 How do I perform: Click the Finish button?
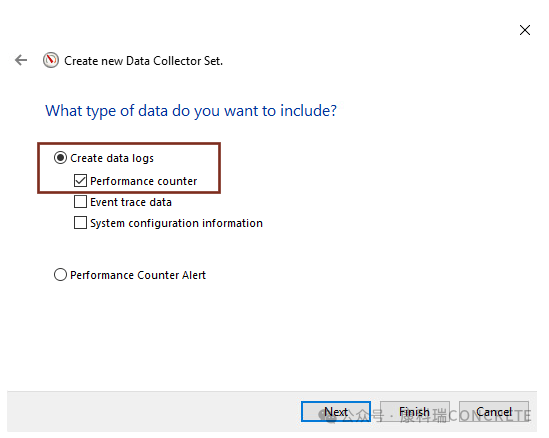pyautogui.click(x=415, y=412)
